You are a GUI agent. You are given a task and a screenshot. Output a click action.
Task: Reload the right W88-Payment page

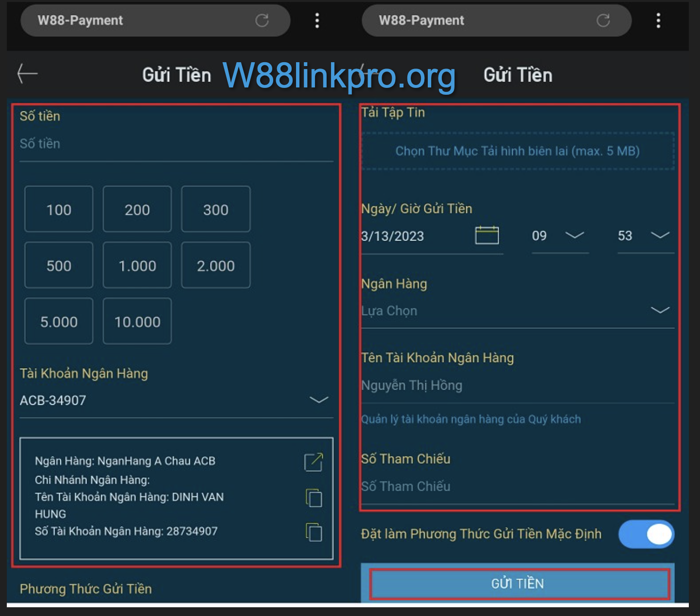(603, 20)
